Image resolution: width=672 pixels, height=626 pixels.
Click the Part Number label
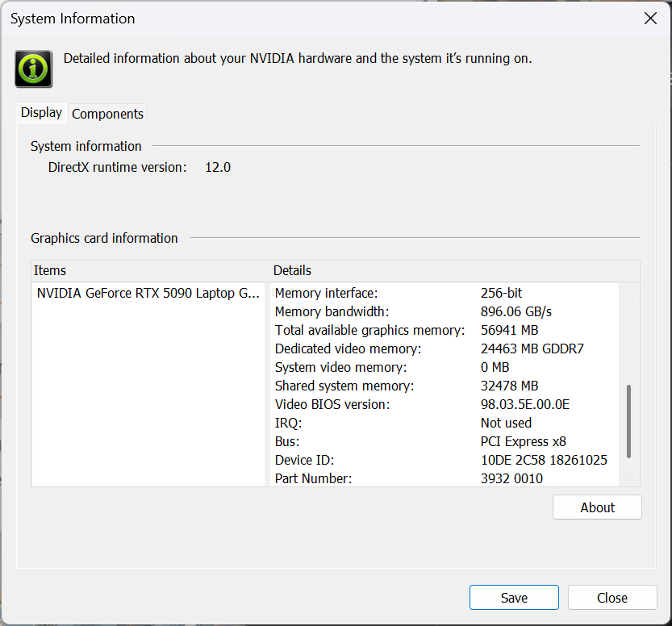(x=313, y=478)
